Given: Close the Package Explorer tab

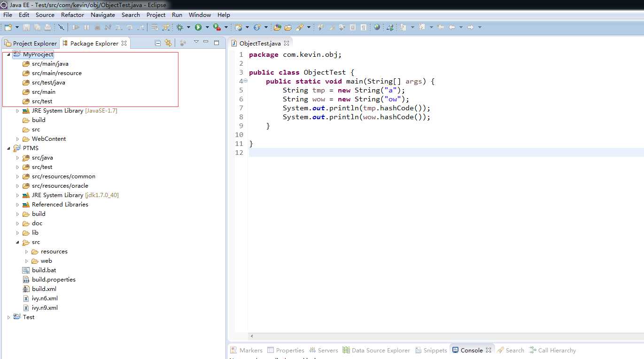Looking at the screenshot, I should [124, 43].
